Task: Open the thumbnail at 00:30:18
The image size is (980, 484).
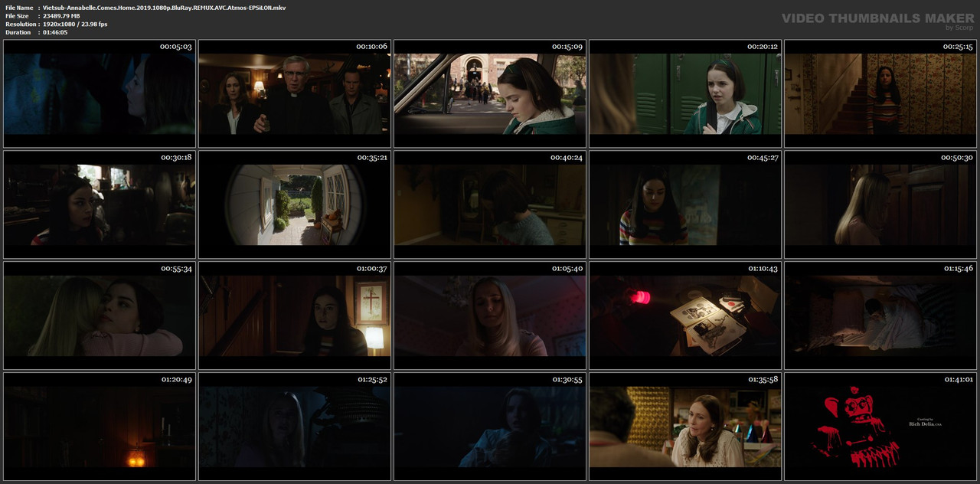Action: (100, 204)
